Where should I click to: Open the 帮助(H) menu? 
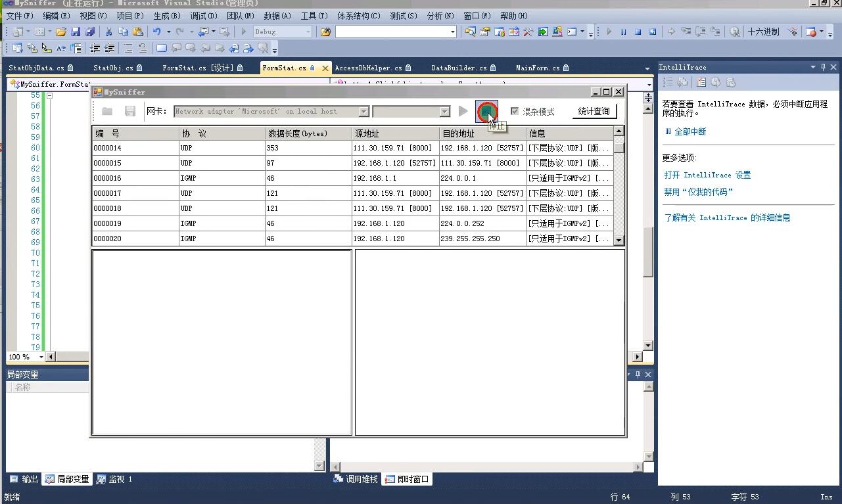point(514,16)
